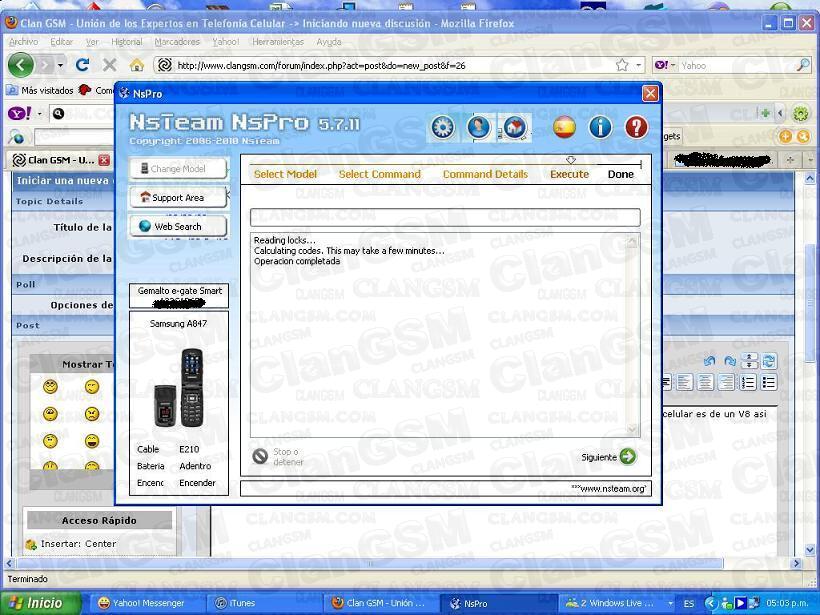Select the Spanish flag language icon
820x615 pixels.
point(565,127)
